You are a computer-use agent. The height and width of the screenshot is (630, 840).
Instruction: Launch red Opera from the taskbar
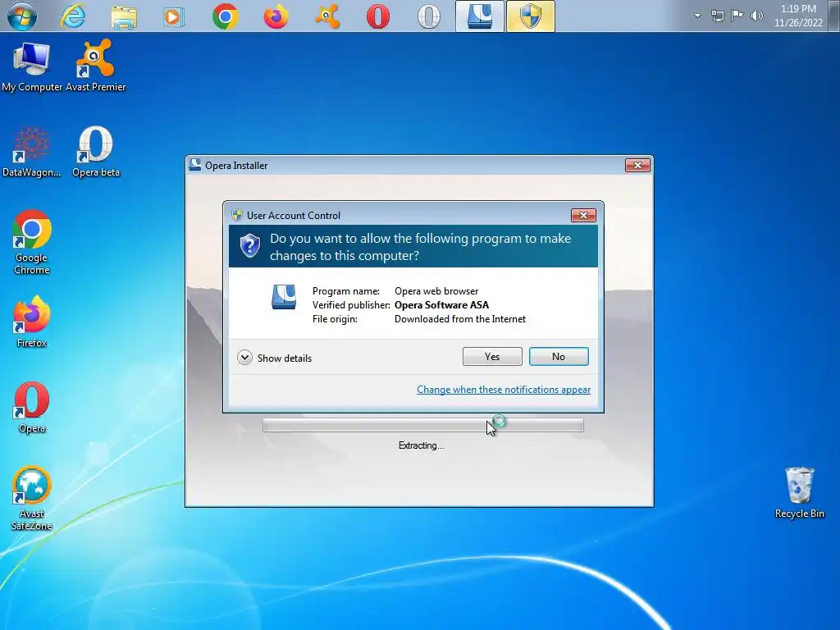[378, 16]
